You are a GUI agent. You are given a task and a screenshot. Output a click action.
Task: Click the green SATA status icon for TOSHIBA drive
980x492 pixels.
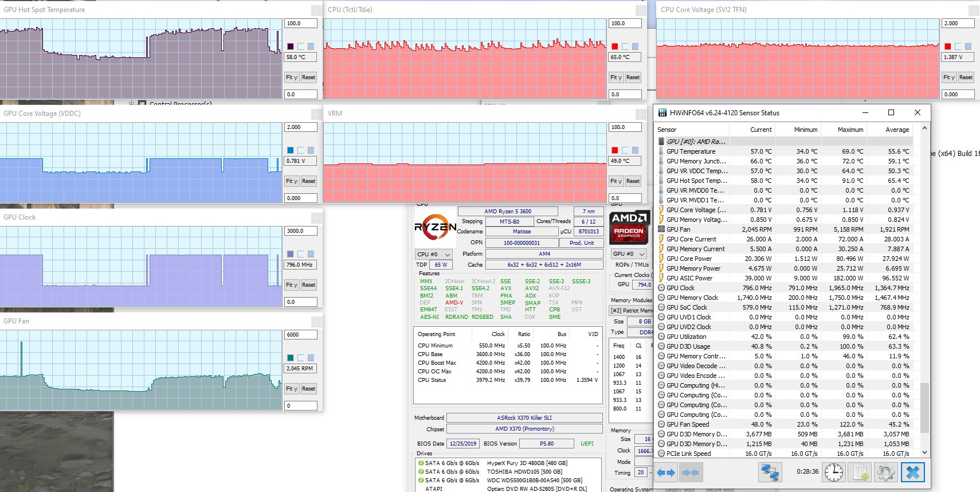point(421,472)
